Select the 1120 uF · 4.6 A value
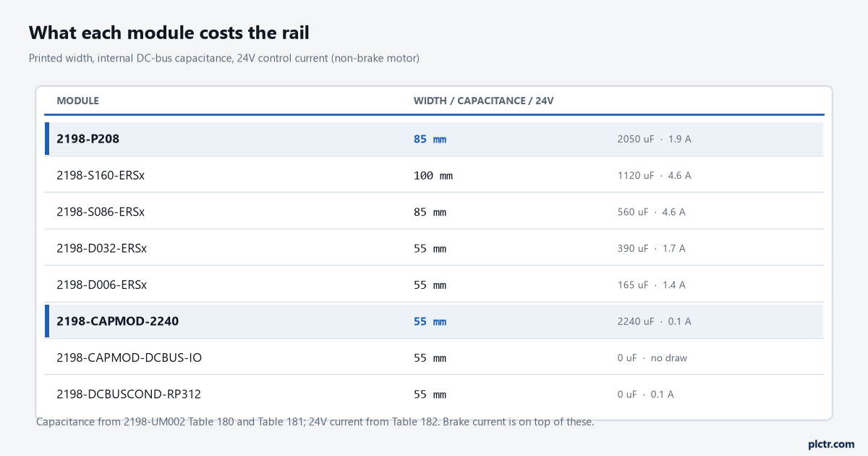The width and height of the screenshot is (868, 456). tap(655, 175)
